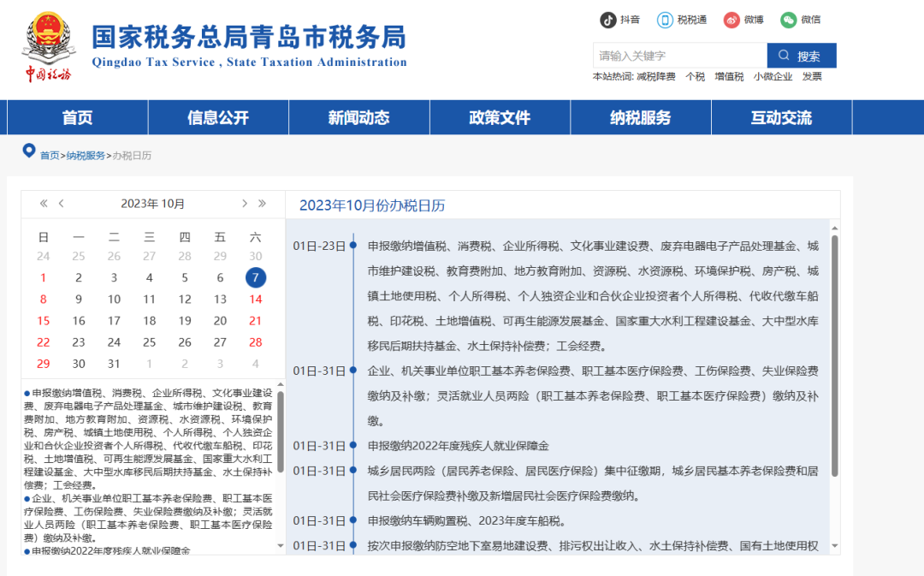Click the 减税降费 hot keyword link

[655, 77]
